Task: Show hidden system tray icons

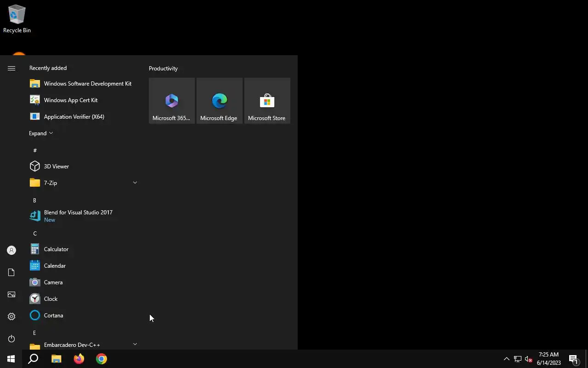Action: tap(507, 359)
